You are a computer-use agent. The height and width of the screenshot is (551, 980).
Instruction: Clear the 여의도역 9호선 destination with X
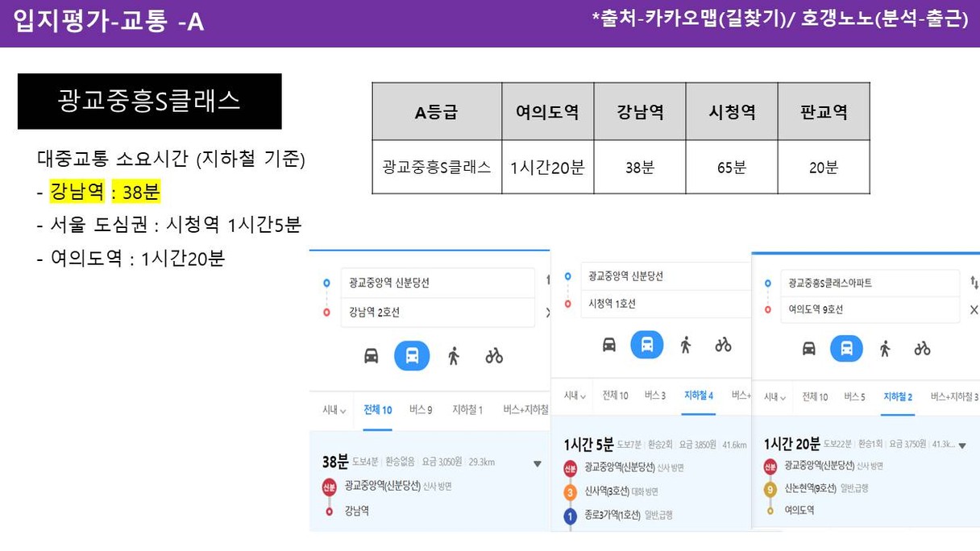pyautogui.click(x=974, y=309)
